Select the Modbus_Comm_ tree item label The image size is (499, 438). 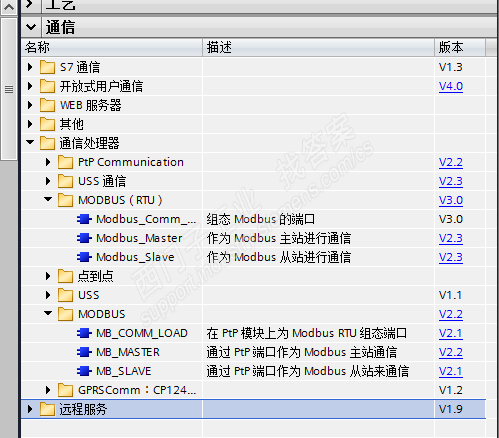(x=146, y=219)
